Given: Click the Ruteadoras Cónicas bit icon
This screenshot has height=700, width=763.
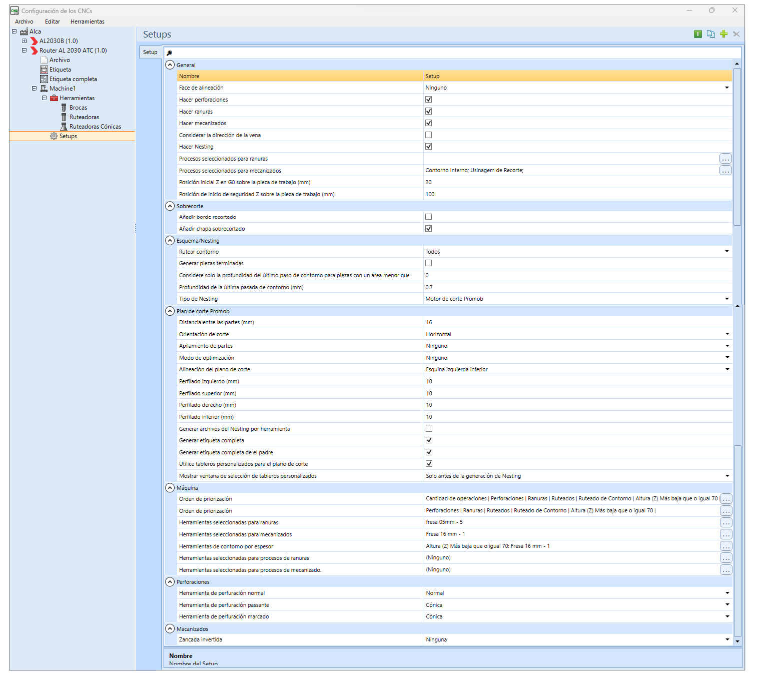Looking at the screenshot, I should [64, 127].
